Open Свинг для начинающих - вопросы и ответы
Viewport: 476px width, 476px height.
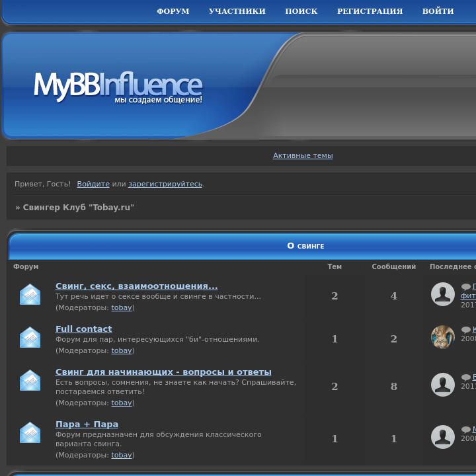pyautogui.click(x=163, y=372)
